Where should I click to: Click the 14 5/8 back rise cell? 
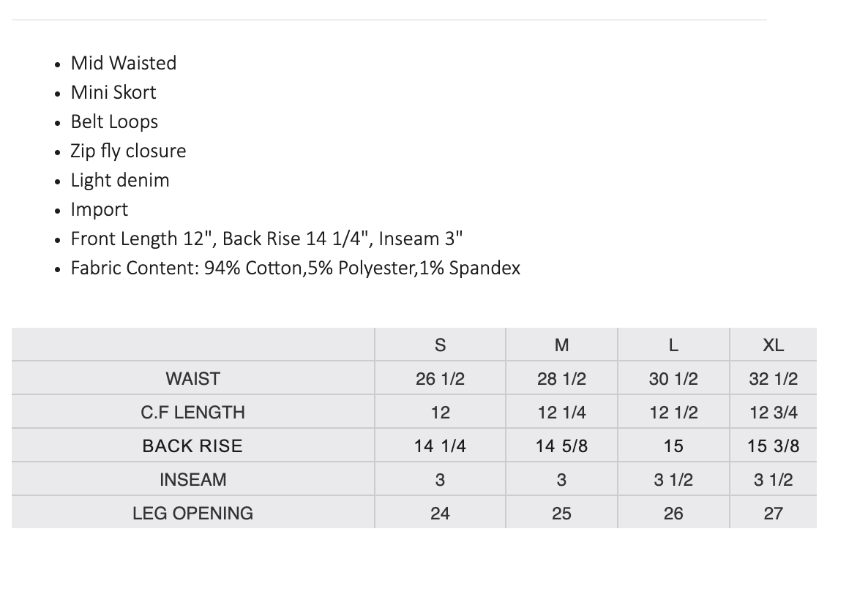(x=561, y=446)
